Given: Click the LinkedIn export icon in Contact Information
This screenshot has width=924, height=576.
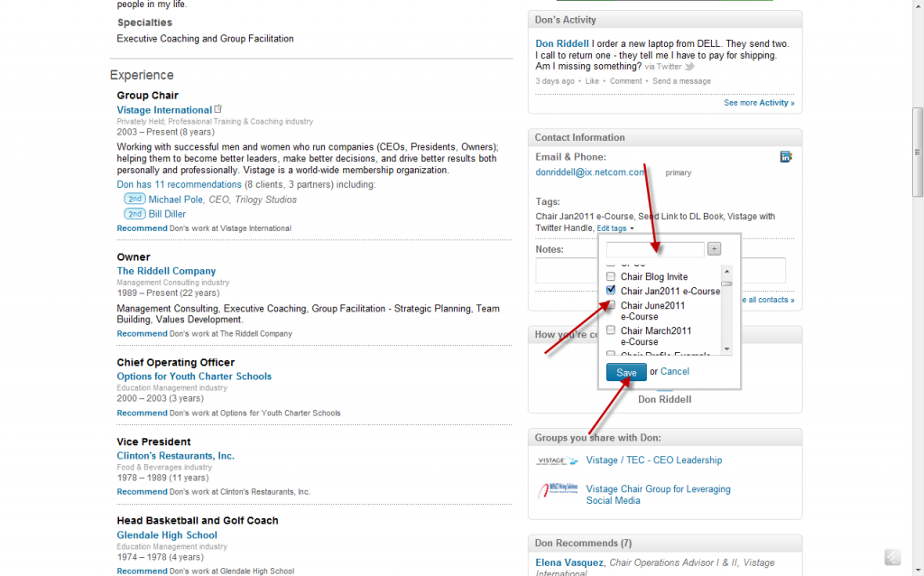Looking at the screenshot, I should pyautogui.click(x=786, y=155).
